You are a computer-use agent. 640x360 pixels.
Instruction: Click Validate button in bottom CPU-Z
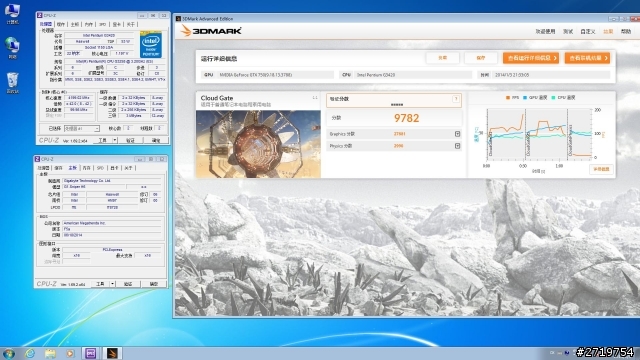pyautogui.click(x=128, y=284)
